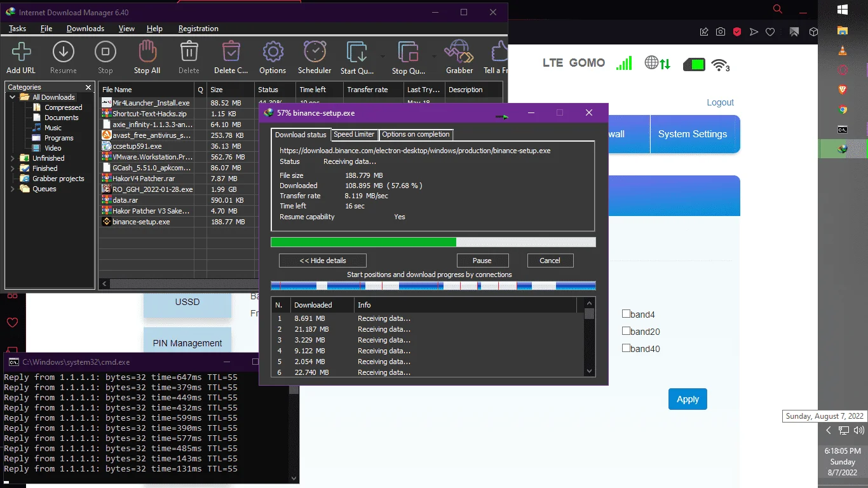
Task: Open Brave browser taskbar icon
Action: click(843, 90)
